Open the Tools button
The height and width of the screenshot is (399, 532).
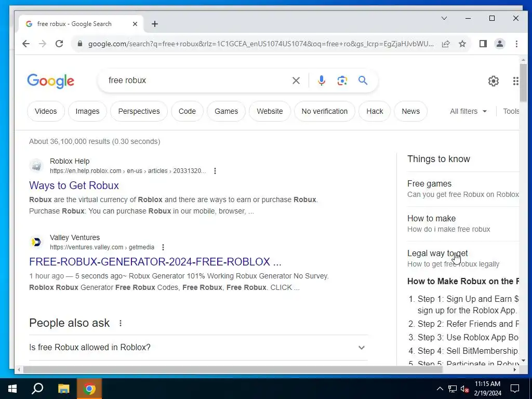pyautogui.click(x=511, y=111)
